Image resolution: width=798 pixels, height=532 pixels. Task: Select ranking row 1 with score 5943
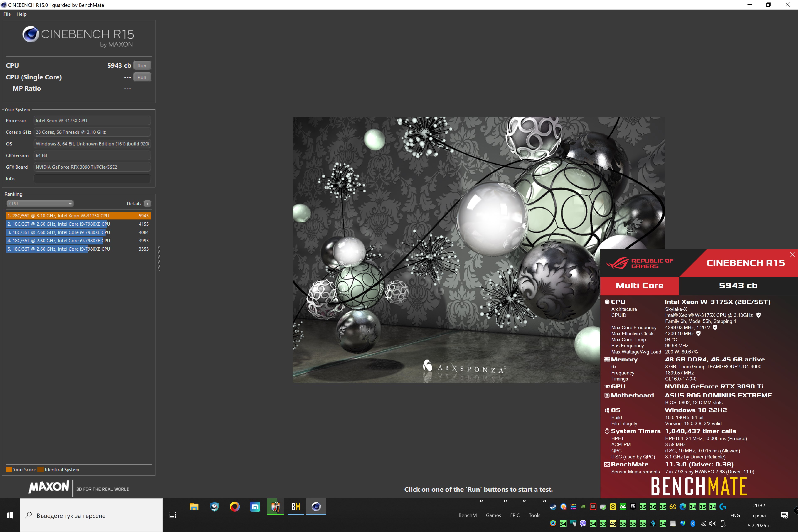[78, 216]
